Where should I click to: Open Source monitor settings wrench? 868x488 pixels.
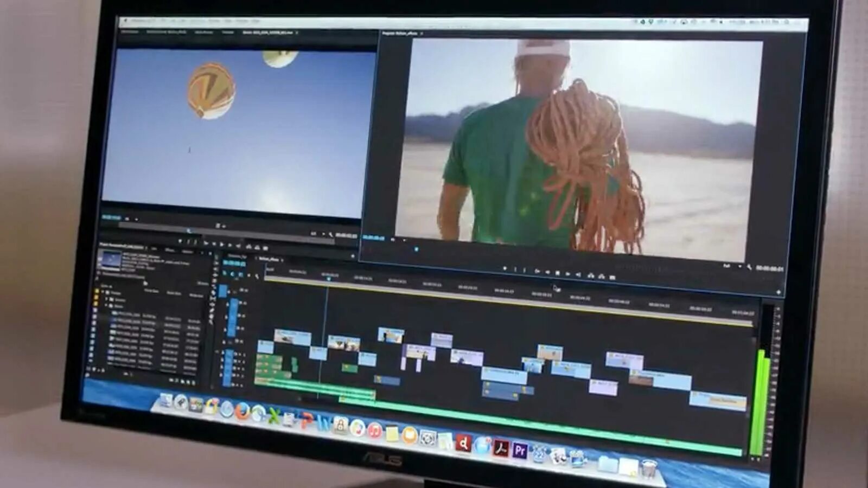click(x=330, y=234)
